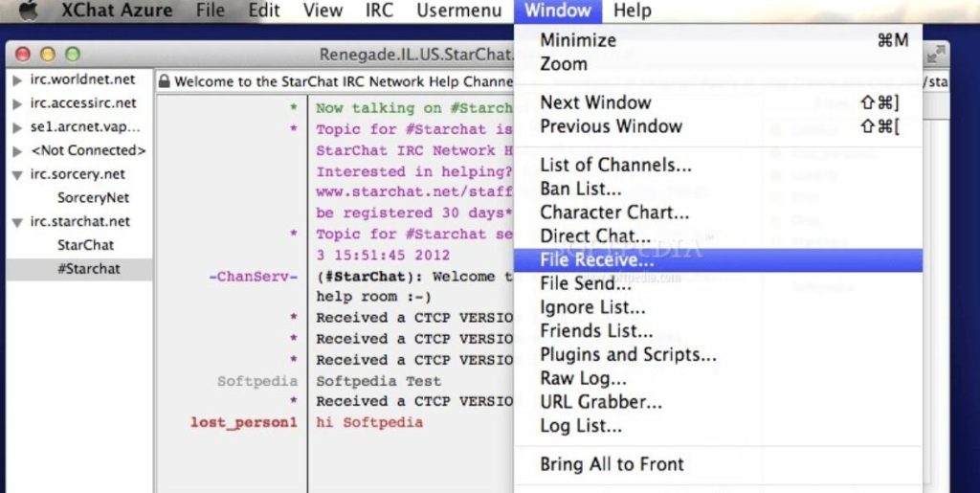Open Plugins and Scripts...
Image resolution: width=980 pixels, height=493 pixels.
[x=718, y=355]
